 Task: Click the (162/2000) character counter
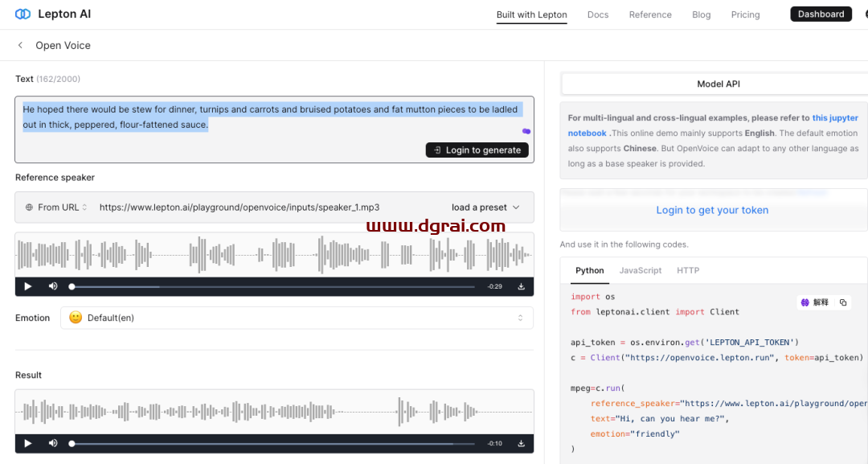(x=58, y=79)
